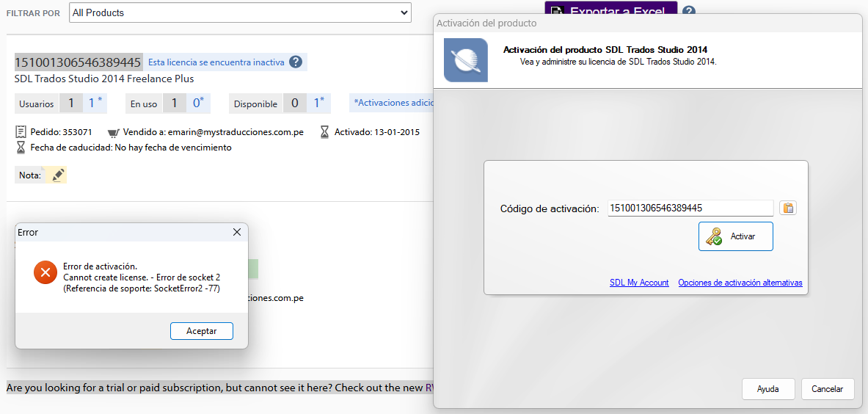868x414 pixels.
Task: Select license code 151001306546389445 on web page
Action: click(x=78, y=62)
